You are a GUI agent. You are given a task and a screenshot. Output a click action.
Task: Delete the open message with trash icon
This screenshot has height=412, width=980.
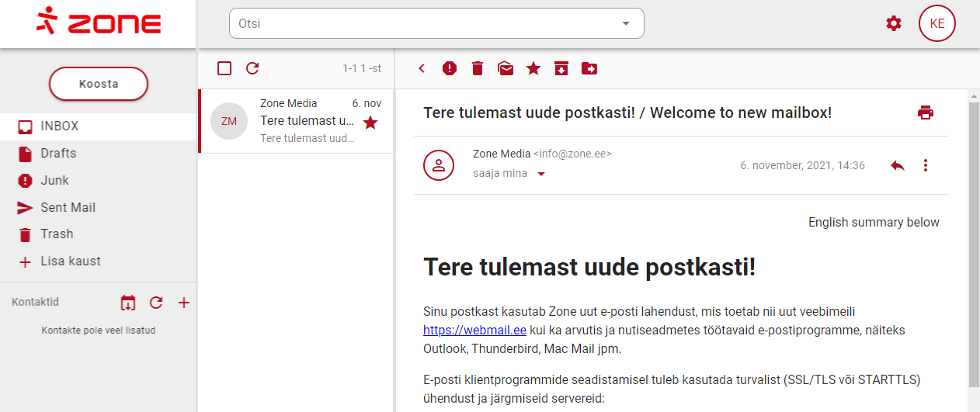tap(478, 68)
